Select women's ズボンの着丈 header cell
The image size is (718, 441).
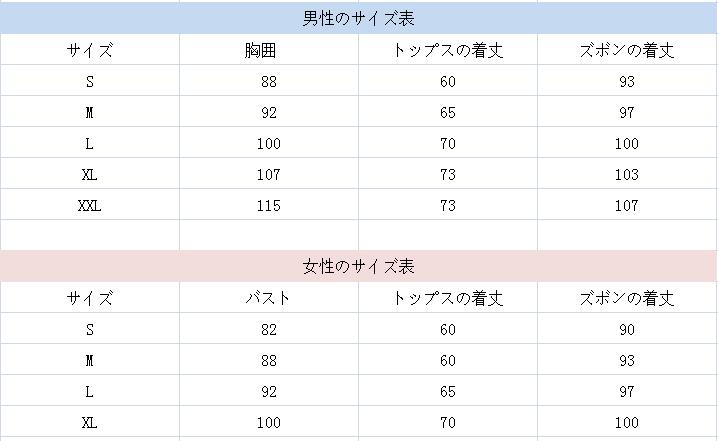[x=627, y=298]
